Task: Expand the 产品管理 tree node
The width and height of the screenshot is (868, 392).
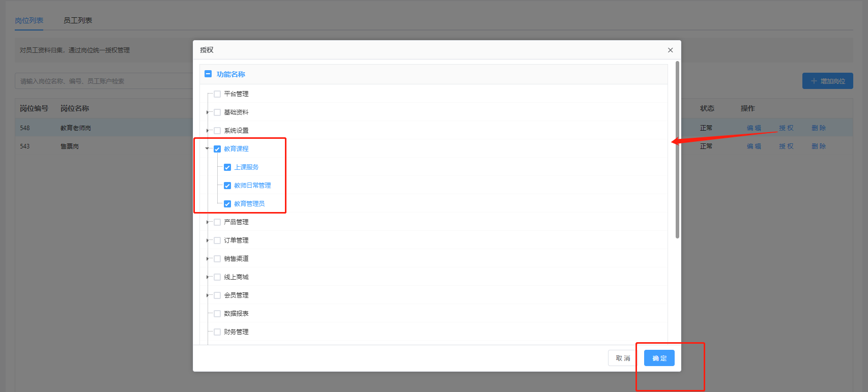Action: coord(208,222)
